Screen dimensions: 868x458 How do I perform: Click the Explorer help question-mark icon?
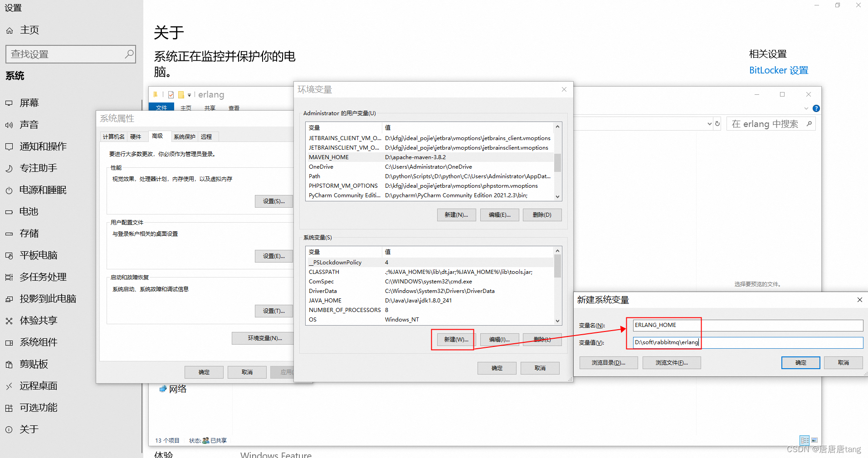[x=816, y=108]
